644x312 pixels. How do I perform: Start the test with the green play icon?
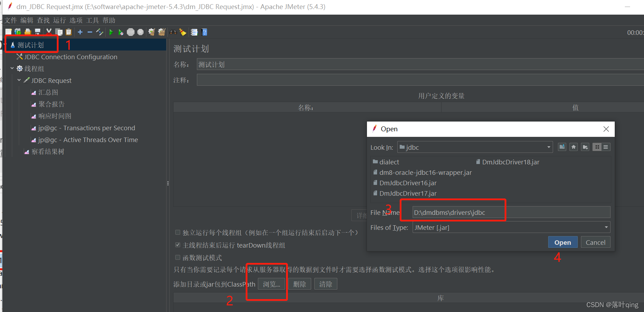coord(111,32)
